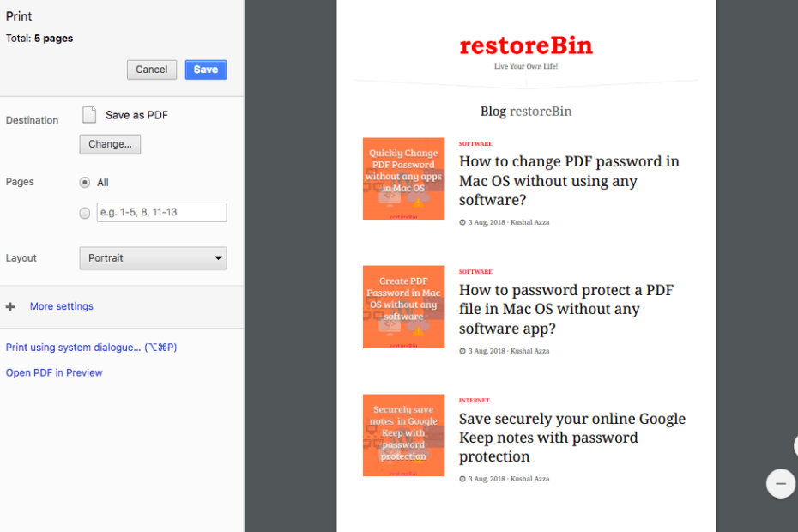Screen dimensions: 798x532
Task: Open article Save securely your online Google Keep notes
Action: click(x=572, y=438)
